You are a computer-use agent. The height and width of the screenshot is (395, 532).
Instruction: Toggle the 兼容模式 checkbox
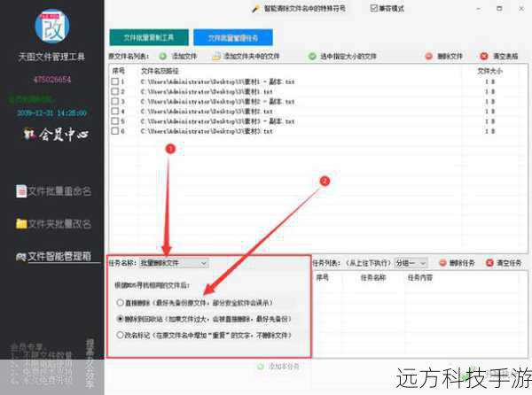tap(374, 8)
